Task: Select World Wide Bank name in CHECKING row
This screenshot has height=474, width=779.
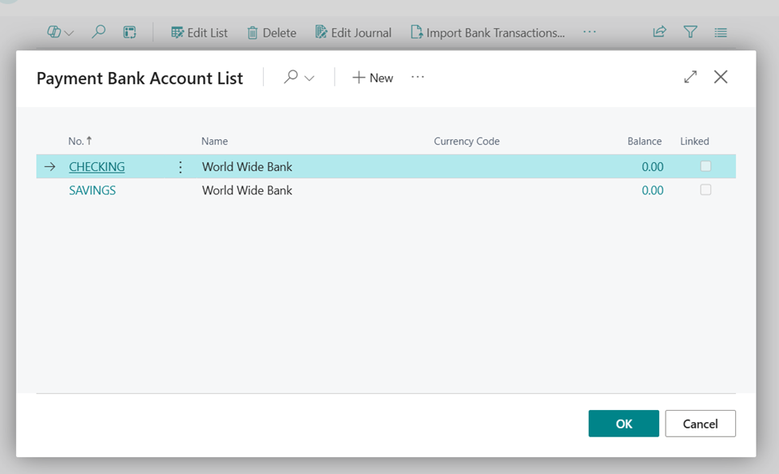Action: 247,167
